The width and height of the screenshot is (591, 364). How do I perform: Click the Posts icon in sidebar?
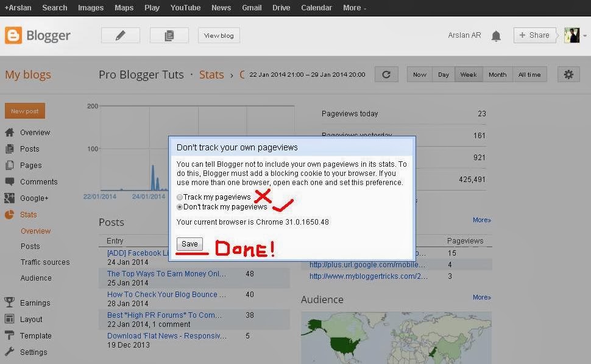(9, 149)
